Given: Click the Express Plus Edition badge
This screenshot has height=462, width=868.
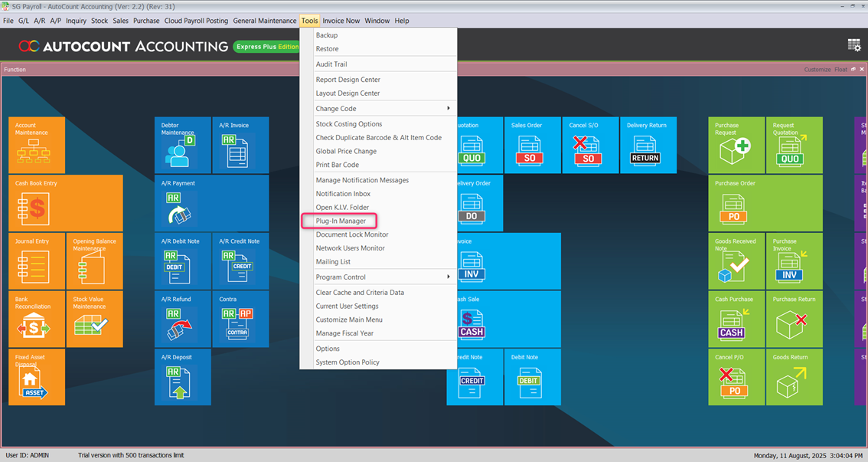Looking at the screenshot, I should point(267,47).
